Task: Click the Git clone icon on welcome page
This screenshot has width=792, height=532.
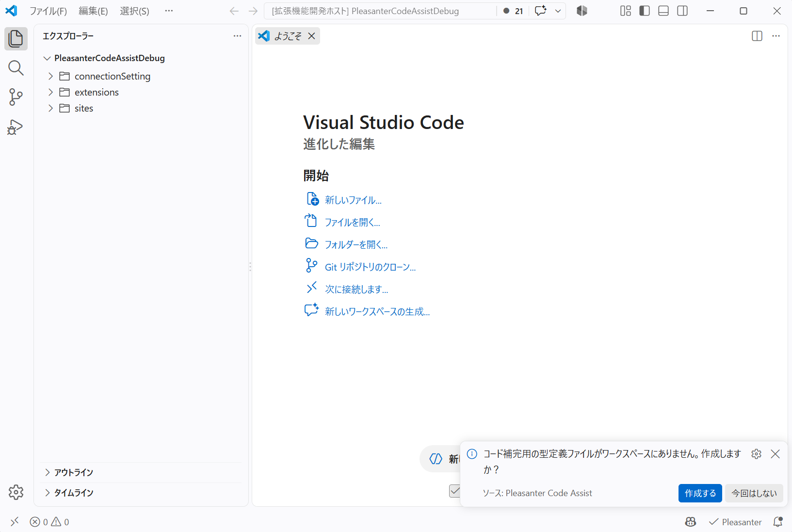Action: tap(312, 266)
